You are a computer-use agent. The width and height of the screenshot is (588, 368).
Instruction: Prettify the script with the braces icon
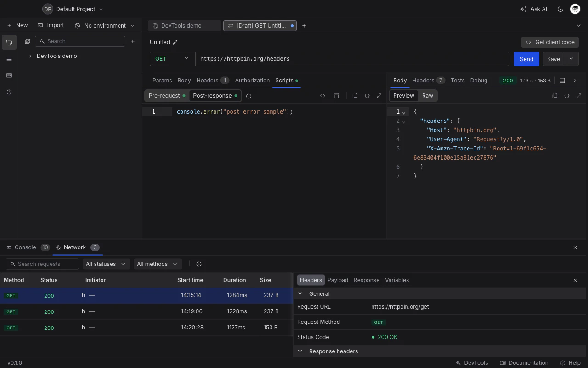pos(367,96)
